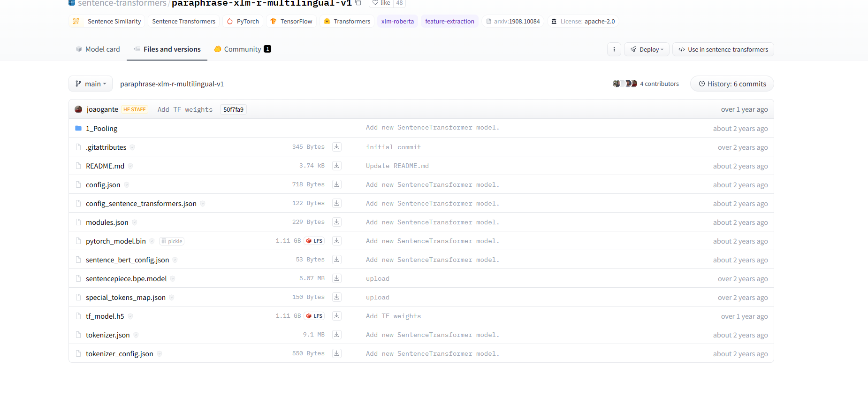Viewport: 868px width, 406px height.
Task: Open latest commit message beside joaogante
Action: [185, 109]
